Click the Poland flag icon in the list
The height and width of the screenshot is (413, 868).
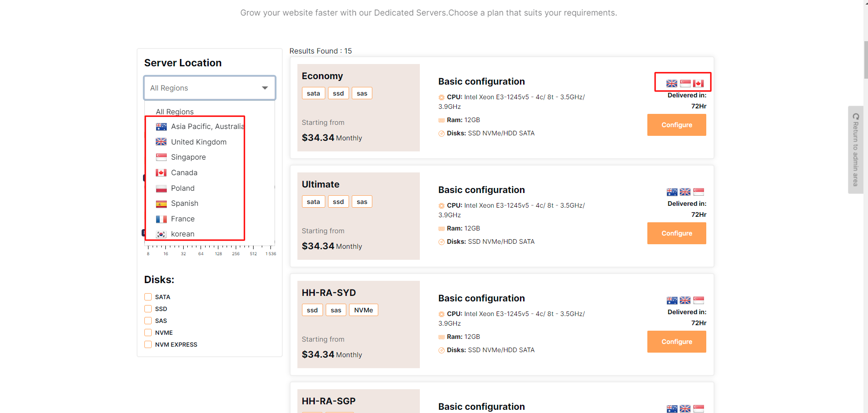coord(161,188)
